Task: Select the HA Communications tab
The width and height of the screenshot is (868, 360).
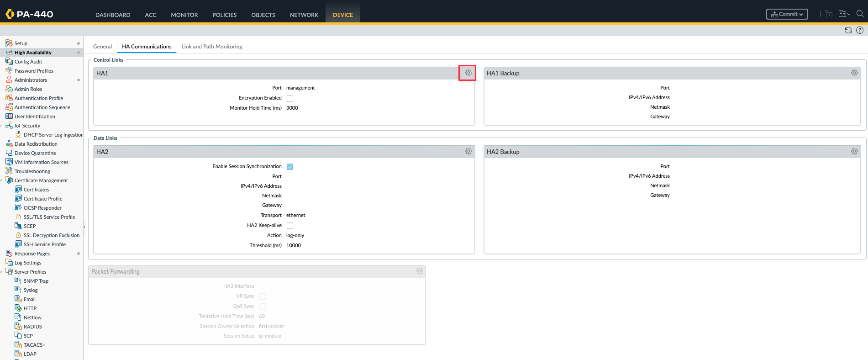Action: tap(147, 47)
